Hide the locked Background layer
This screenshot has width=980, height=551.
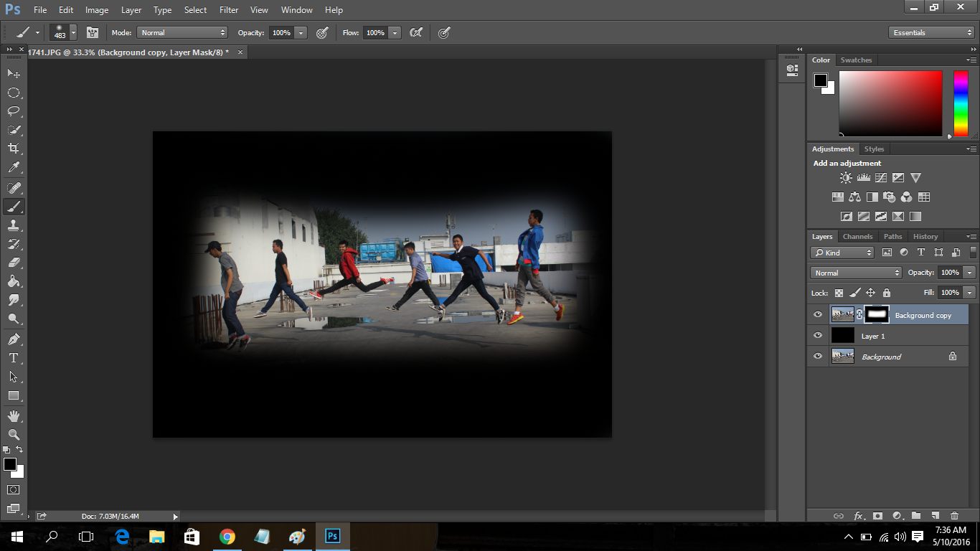(x=818, y=357)
